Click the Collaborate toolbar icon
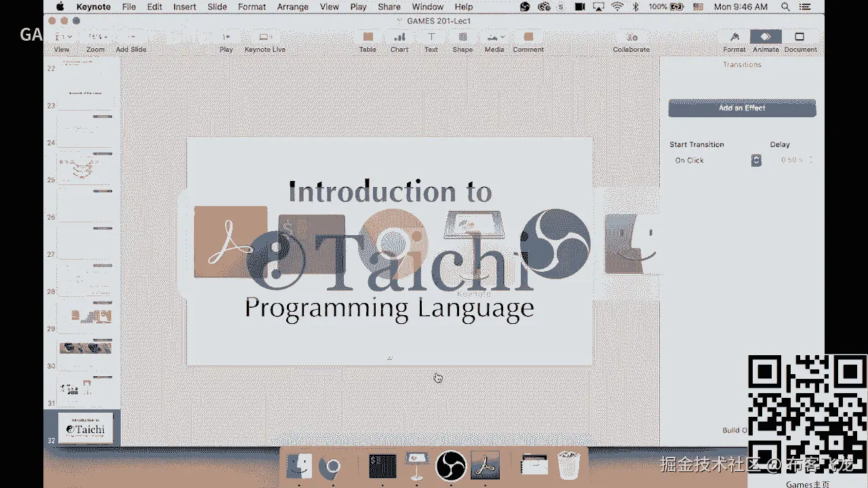The width and height of the screenshot is (868, 488). (x=631, y=41)
